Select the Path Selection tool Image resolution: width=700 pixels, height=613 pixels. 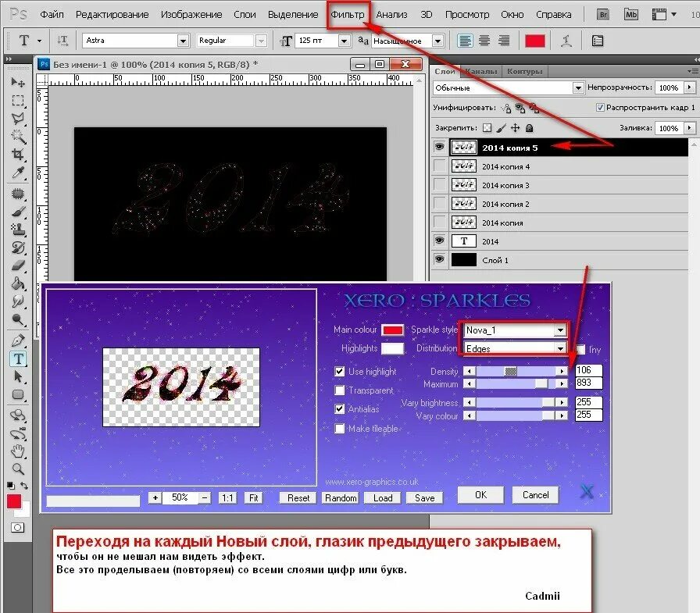click(18, 376)
